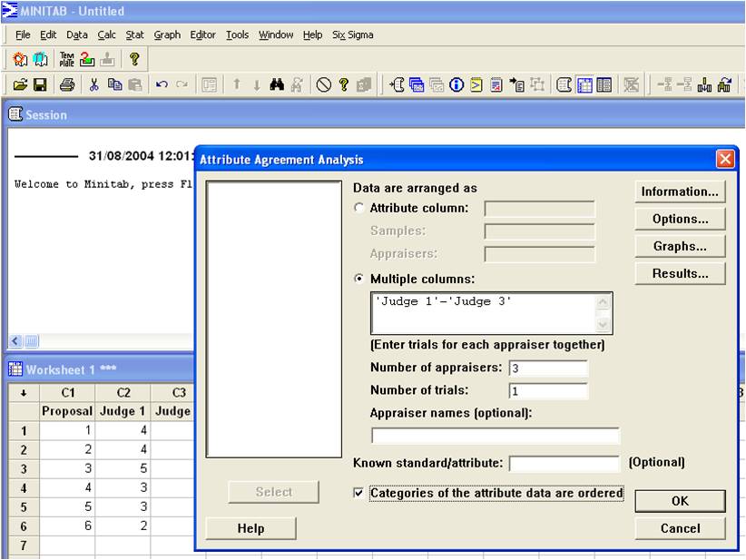Click the Number of appraisers field

[548, 368]
